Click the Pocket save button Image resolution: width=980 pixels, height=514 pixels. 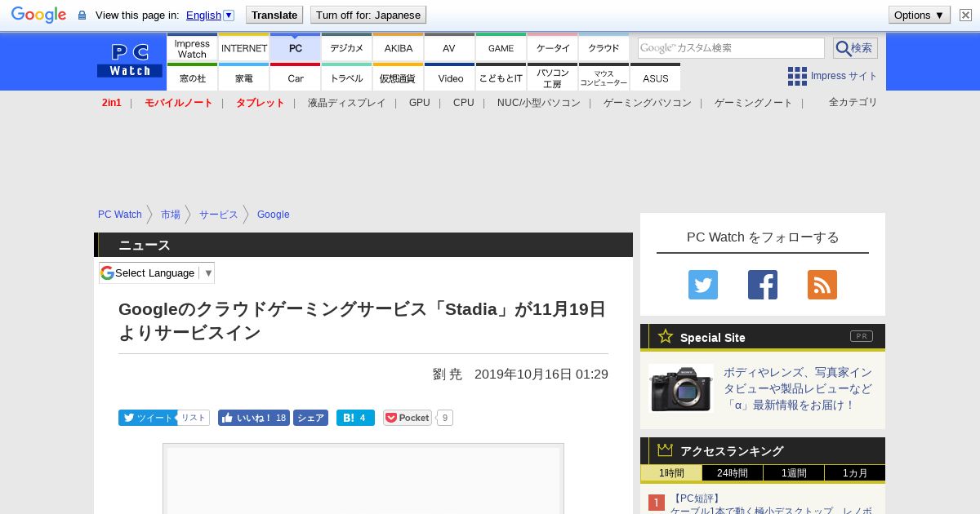coord(408,418)
